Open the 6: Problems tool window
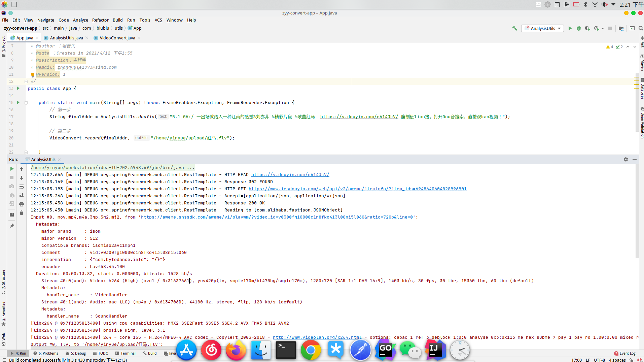Image resolution: width=644 pixels, height=362 pixels. [46, 353]
